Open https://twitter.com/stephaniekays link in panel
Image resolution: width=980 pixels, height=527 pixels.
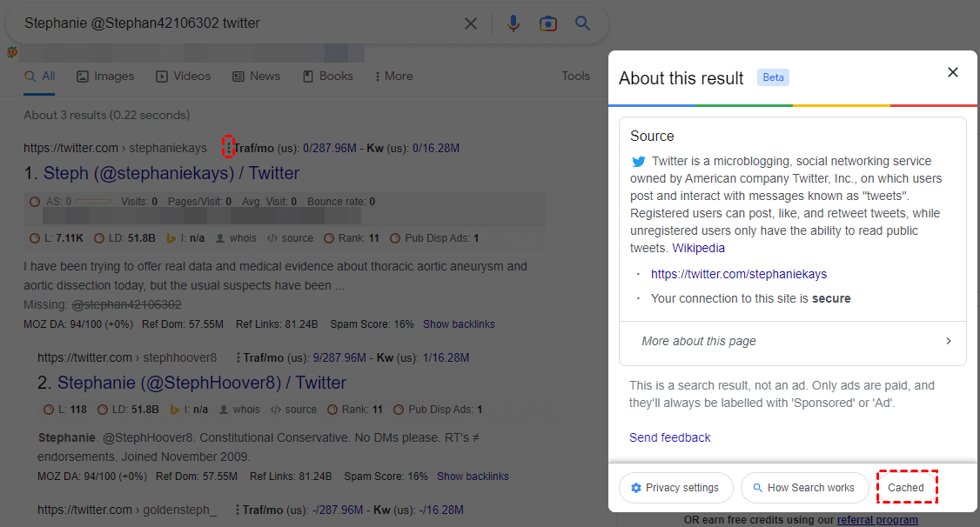tap(739, 274)
